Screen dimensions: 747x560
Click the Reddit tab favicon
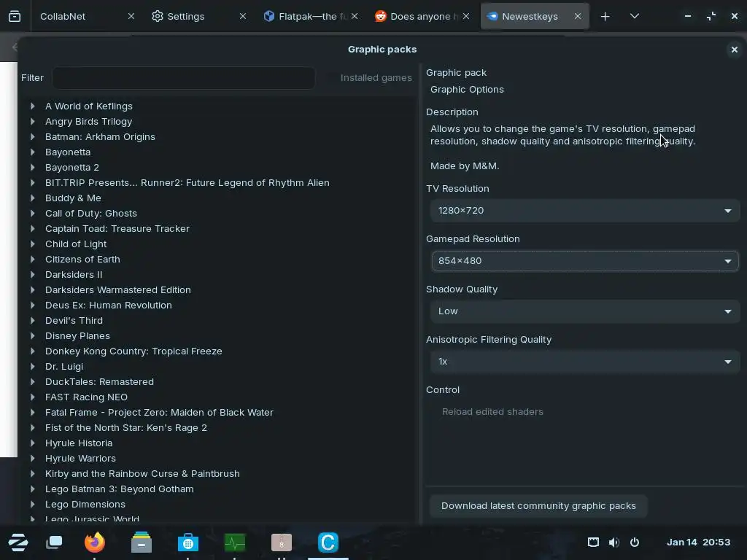(x=381, y=16)
